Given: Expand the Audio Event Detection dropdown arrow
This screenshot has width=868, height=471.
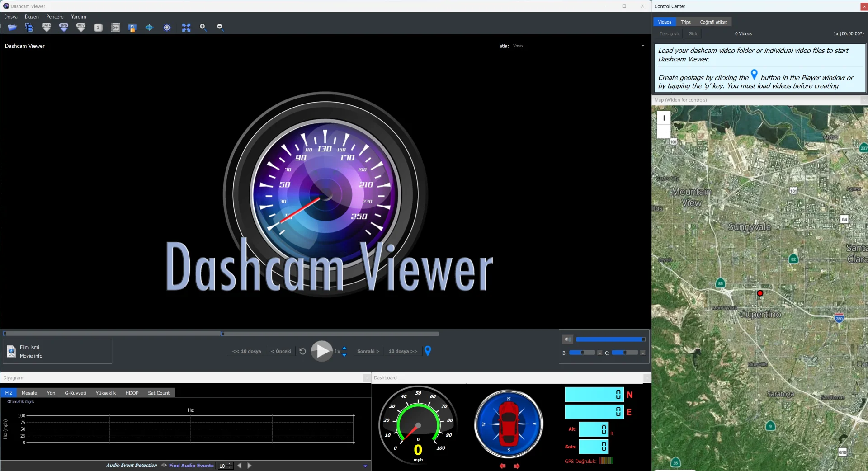Looking at the screenshot, I should (x=365, y=466).
